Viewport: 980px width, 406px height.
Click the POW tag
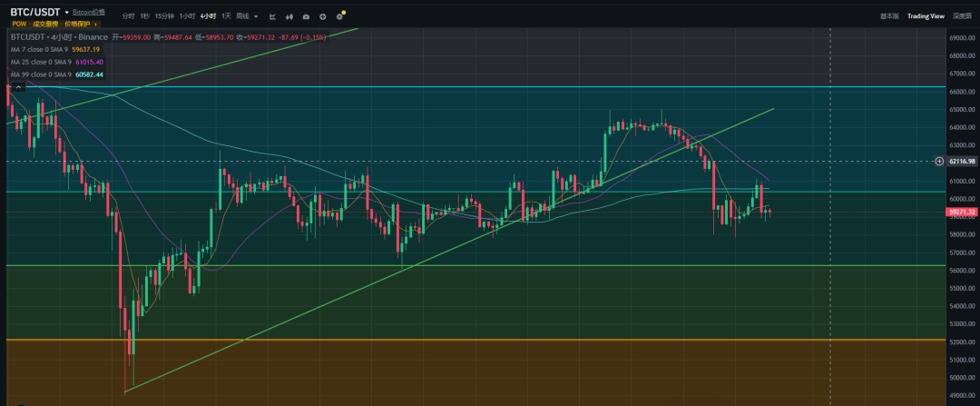click(x=19, y=24)
